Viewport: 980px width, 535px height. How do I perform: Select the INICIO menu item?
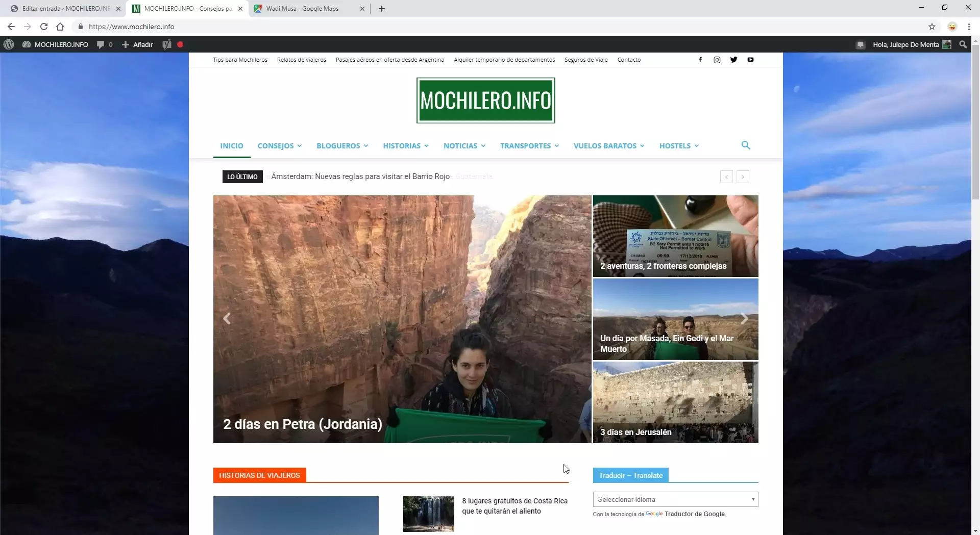(x=231, y=146)
